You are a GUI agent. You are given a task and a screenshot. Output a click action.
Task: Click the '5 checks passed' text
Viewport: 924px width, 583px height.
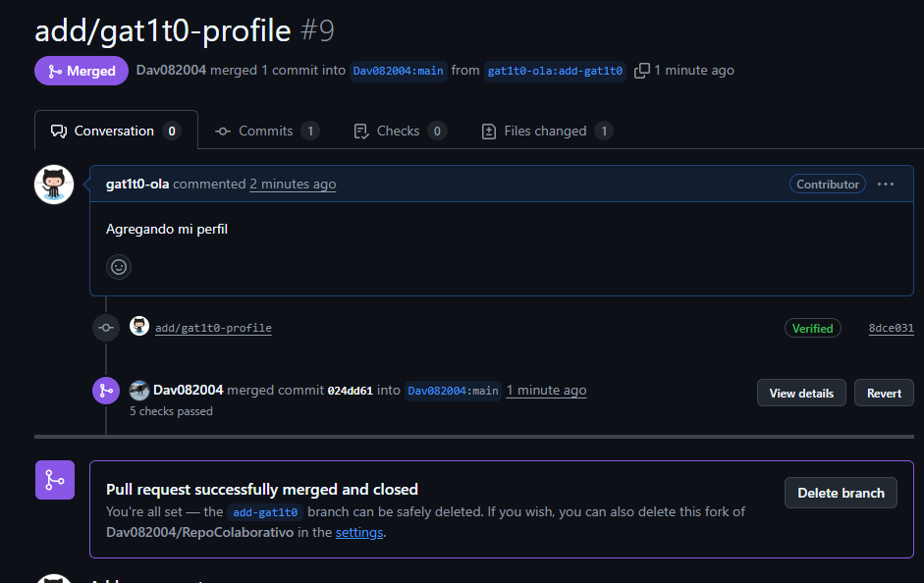171,411
